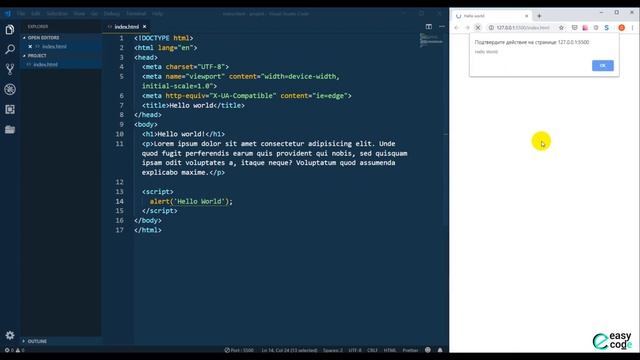The height and width of the screenshot is (360, 640).
Task: Open the Search view in activity bar
Action: 10,49
